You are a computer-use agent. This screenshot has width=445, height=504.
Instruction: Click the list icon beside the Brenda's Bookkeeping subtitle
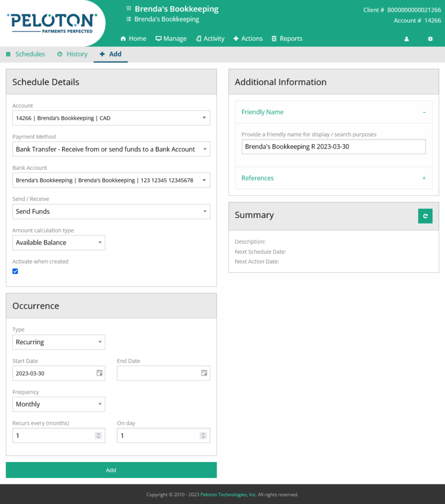[128, 19]
